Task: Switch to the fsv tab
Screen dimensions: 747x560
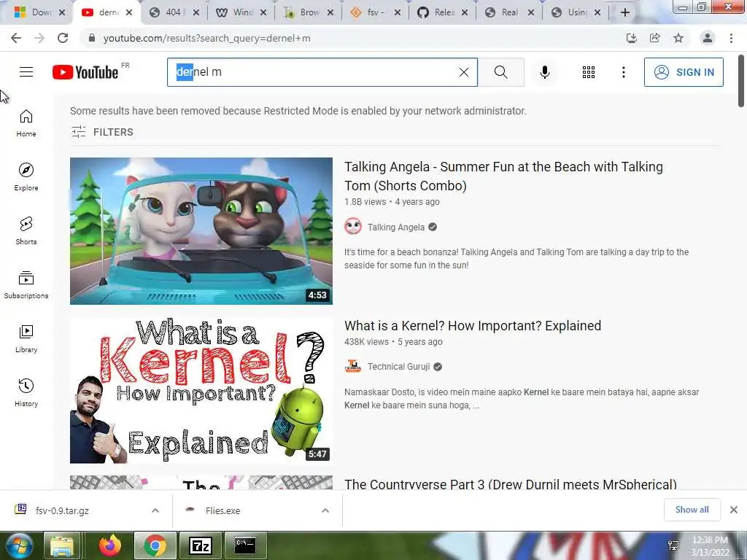Action: pos(376,12)
